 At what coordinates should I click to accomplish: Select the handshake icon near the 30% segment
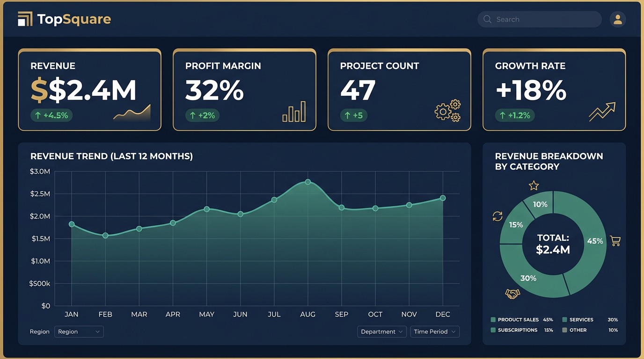512,294
